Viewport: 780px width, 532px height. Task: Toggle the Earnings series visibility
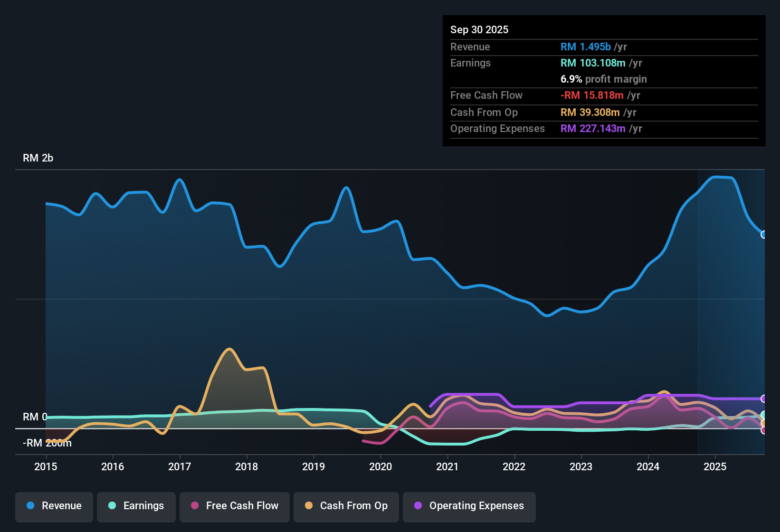136,506
